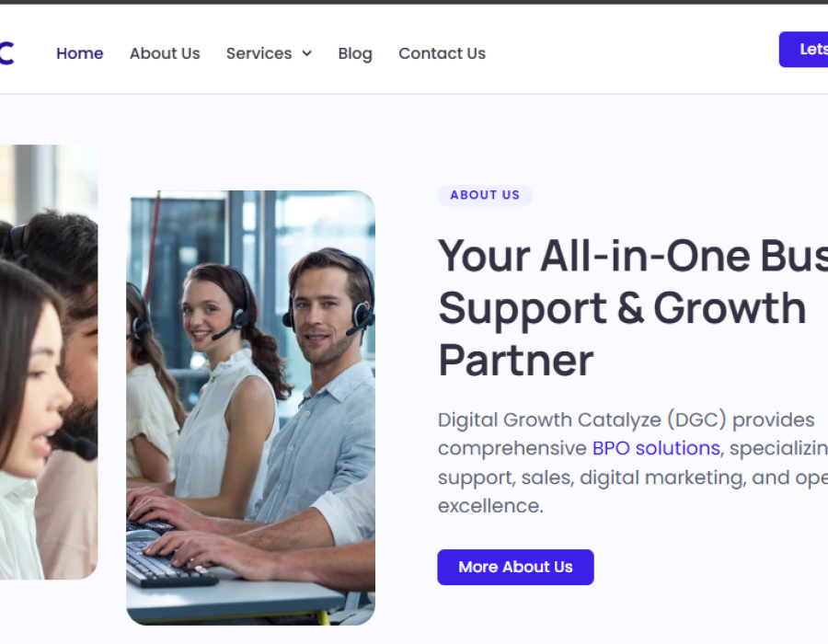Navigate to Contact Us in header

(442, 53)
